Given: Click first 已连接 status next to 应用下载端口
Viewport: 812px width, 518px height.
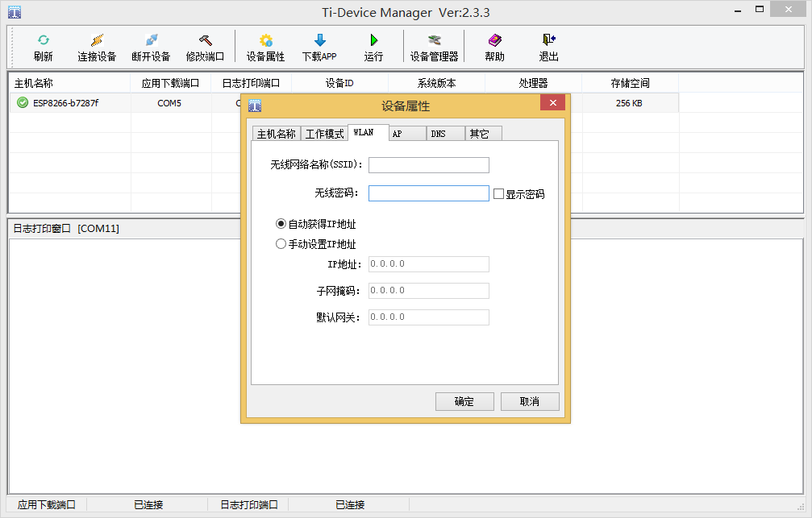Looking at the screenshot, I should point(148,504).
